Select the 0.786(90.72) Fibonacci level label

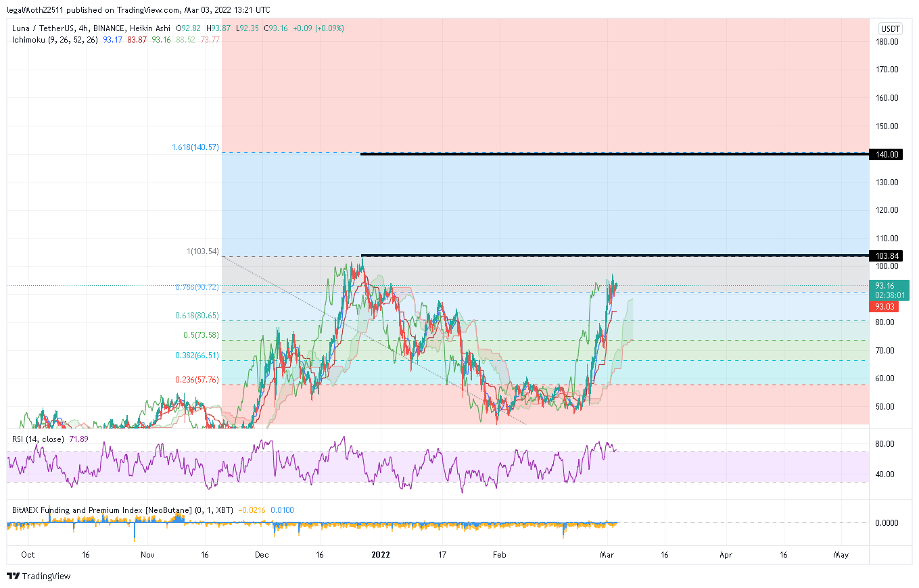tap(197, 287)
